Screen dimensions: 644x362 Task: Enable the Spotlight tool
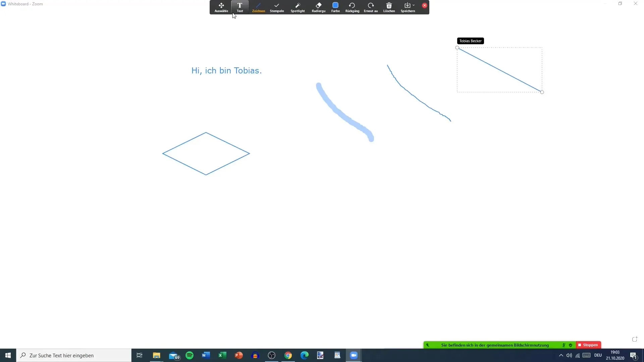[x=298, y=7]
